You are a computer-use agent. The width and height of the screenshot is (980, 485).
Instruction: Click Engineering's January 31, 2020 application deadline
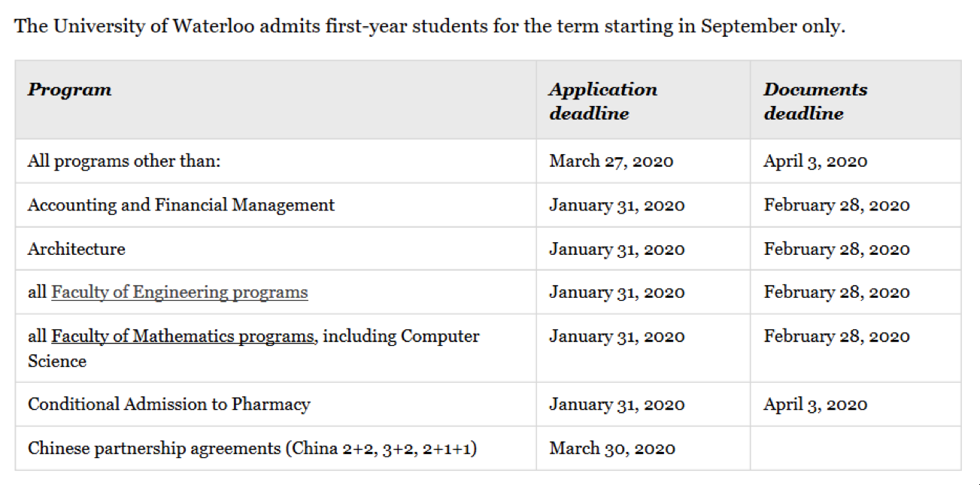pyautogui.click(x=617, y=293)
